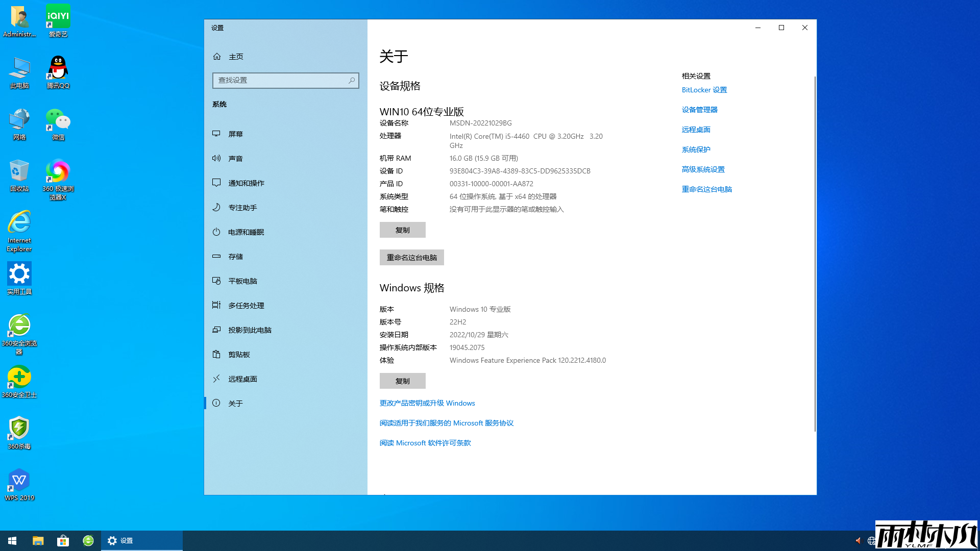Click the 查找设置 search box
The width and height of the screenshot is (980, 551).
point(285,80)
